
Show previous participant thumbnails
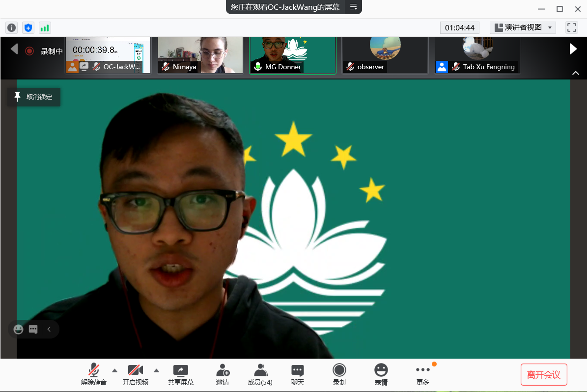pyautogui.click(x=14, y=49)
